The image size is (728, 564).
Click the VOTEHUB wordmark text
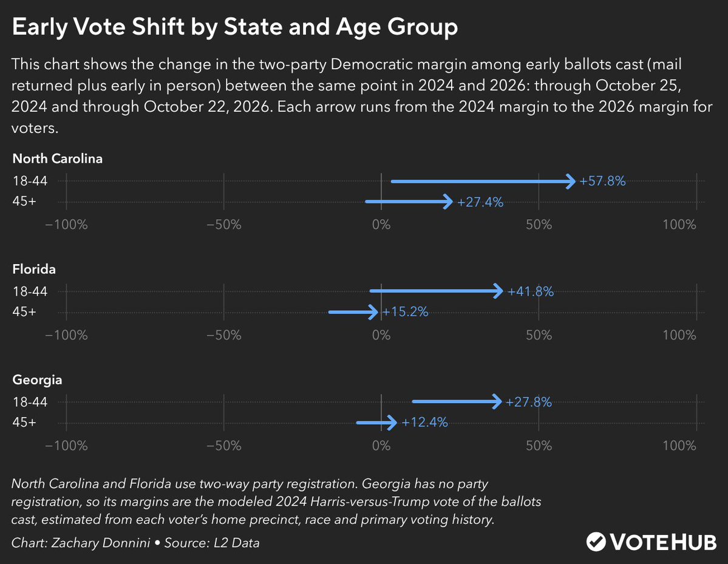[664, 542]
